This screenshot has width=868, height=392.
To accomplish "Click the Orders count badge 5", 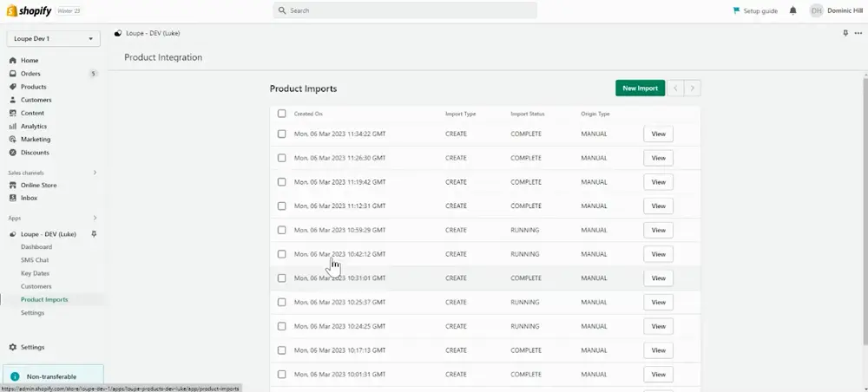I will pyautogui.click(x=93, y=74).
